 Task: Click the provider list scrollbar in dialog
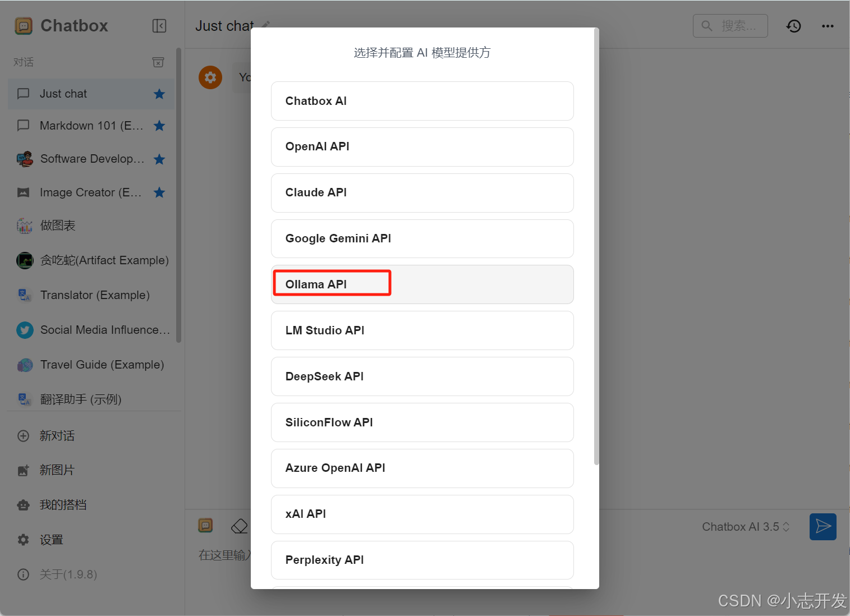click(x=596, y=246)
